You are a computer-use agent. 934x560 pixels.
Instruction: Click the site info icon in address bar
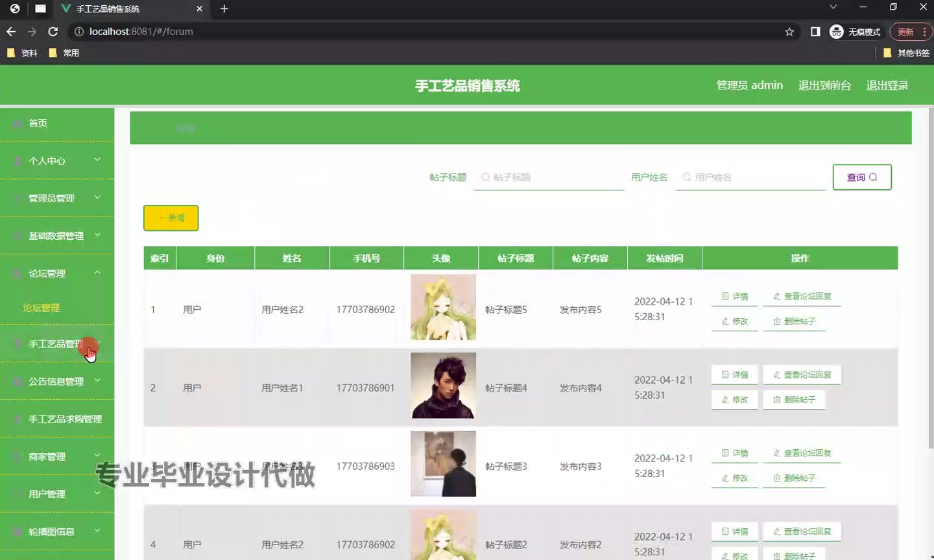[x=79, y=31]
